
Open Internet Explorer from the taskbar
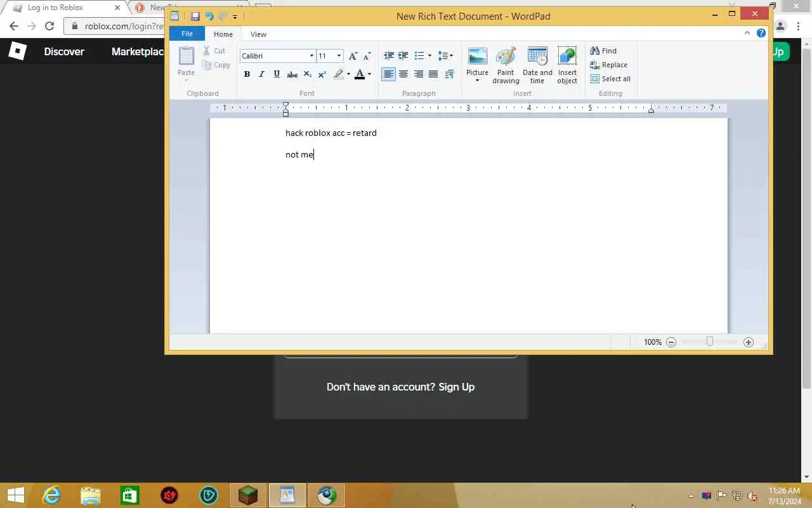51,495
